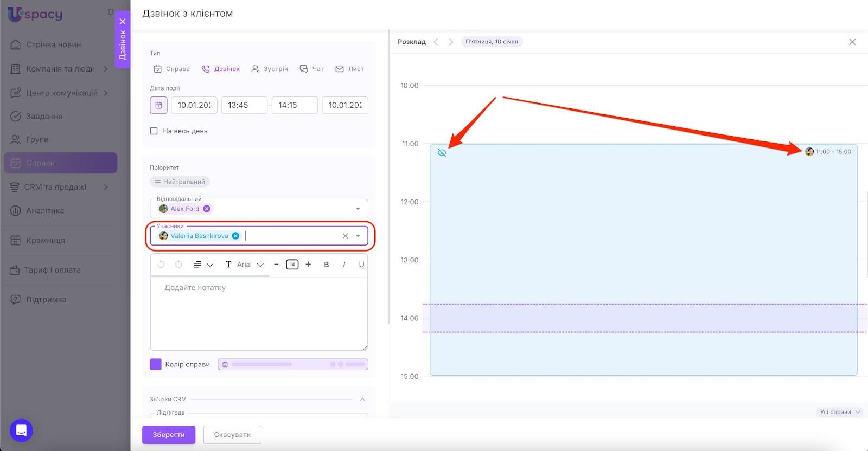Click the Bold formatting icon
868x451 pixels.
pos(326,265)
